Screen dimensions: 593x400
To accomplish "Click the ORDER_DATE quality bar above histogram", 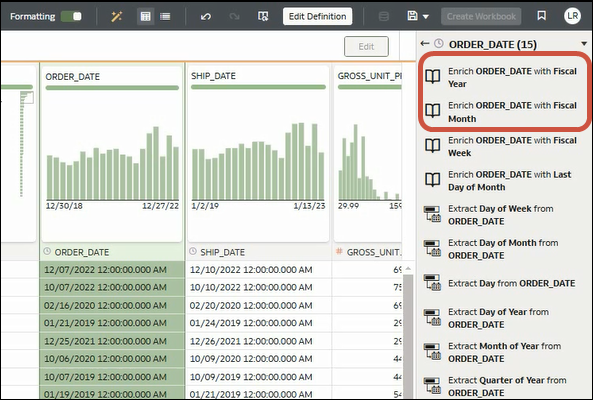I will click(112, 88).
